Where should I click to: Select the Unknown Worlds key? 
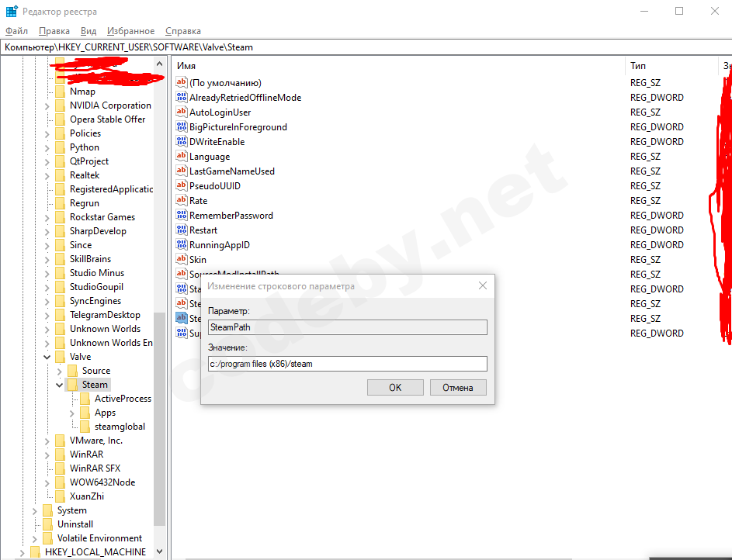(105, 329)
